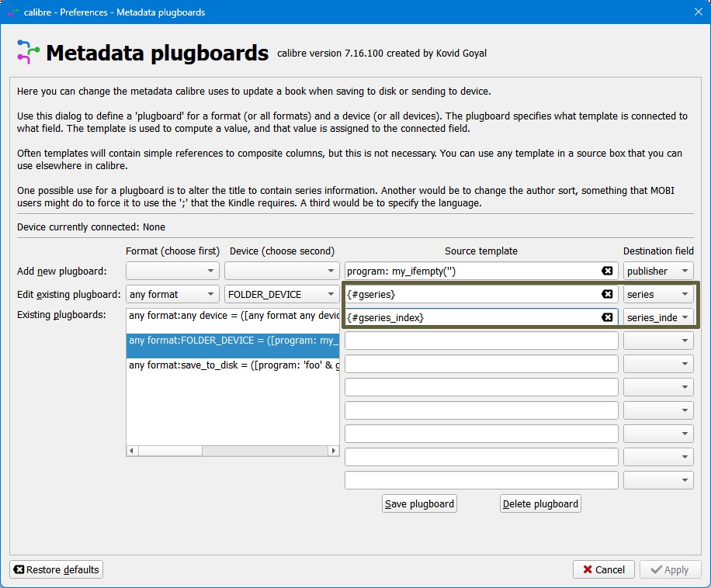Select 'any format:FOLDER_DEVICE' plugboard entry
The image size is (711, 588).
[x=233, y=346]
